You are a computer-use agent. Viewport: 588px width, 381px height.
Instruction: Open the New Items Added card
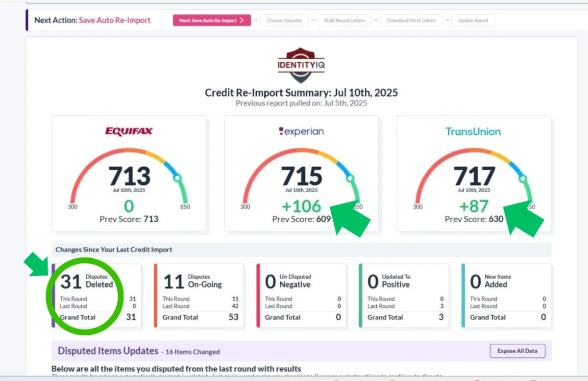click(x=506, y=296)
